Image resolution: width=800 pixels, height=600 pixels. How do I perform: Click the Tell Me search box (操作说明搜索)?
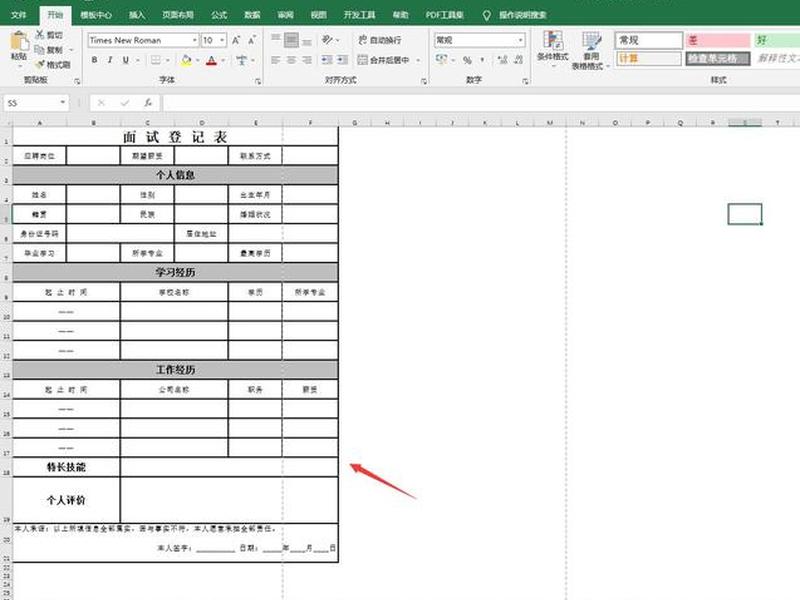click(x=515, y=15)
